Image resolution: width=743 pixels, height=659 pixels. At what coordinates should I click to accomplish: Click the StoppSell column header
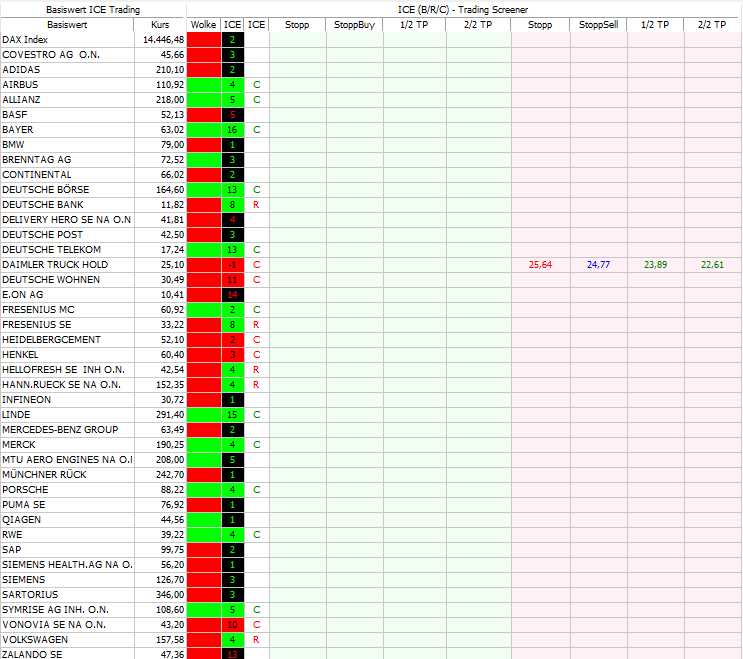click(598, 25)
